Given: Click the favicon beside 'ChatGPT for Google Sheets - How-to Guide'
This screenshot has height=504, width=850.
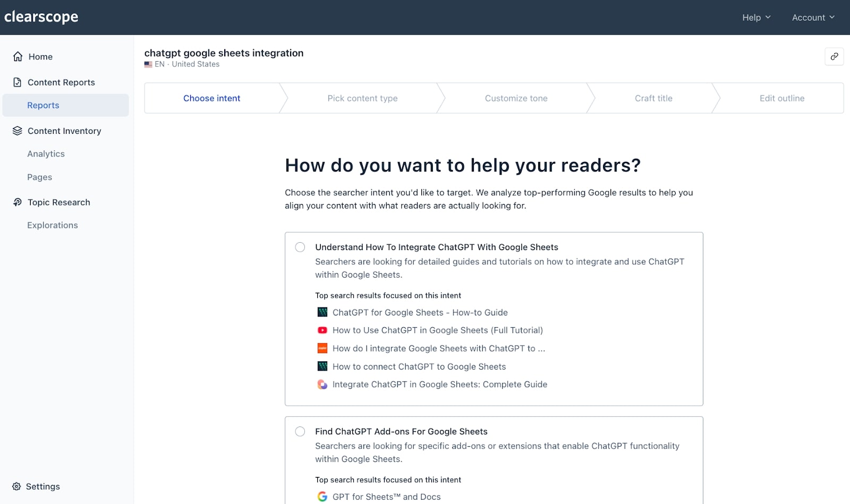Looking at the screenshot, I should pos(322,312).
